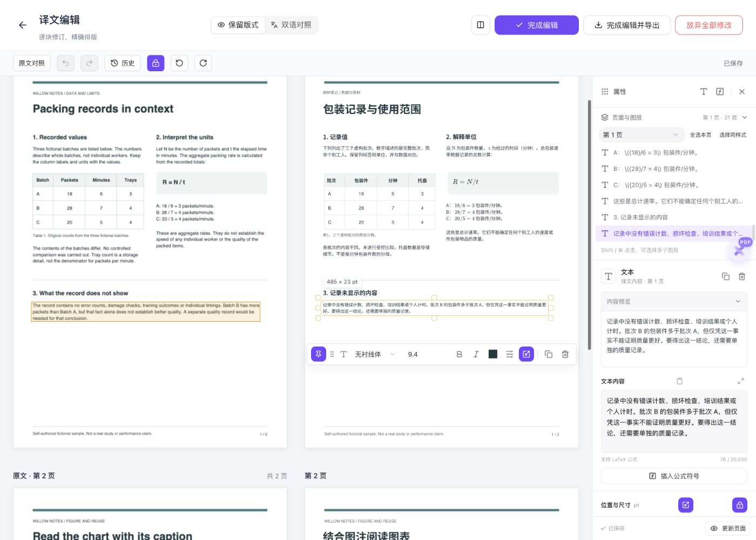This screenshot has height=540, width=756.
Task: Click 全选本页 in the layers panel
Action: [700, 135]
